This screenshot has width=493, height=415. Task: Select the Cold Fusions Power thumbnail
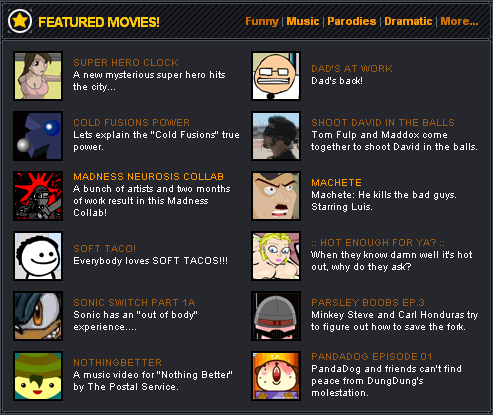[38, 136]
